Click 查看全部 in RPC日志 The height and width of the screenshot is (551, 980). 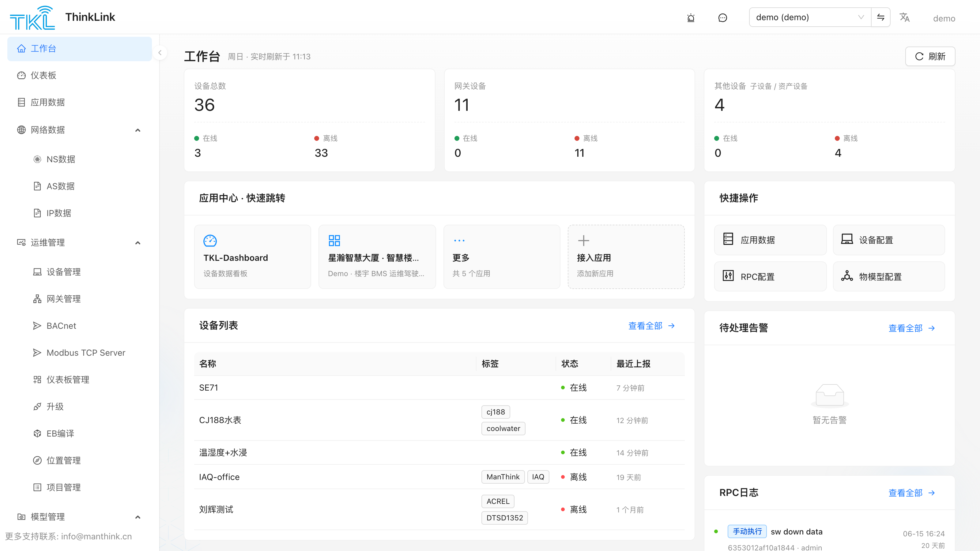(x=912, y=493)
